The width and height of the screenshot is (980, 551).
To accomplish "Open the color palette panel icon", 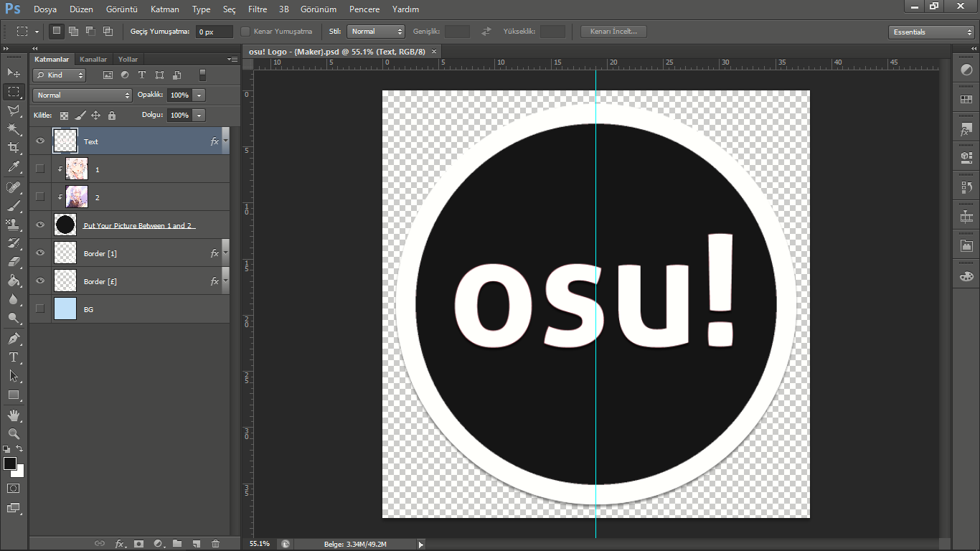I will tap(966, 276).
